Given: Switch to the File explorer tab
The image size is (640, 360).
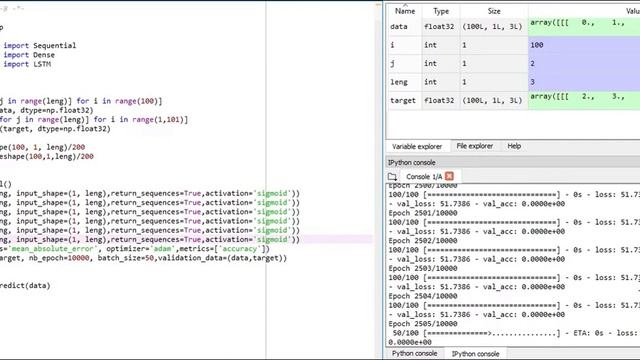Looking at the screenshot, I should coord(474,146).
